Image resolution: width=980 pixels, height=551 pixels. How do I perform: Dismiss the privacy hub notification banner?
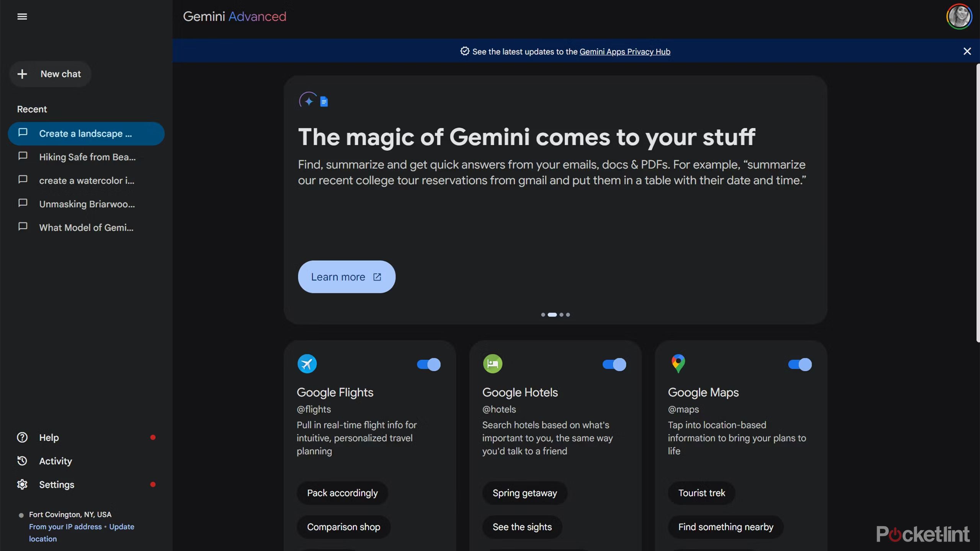(967, 51)
